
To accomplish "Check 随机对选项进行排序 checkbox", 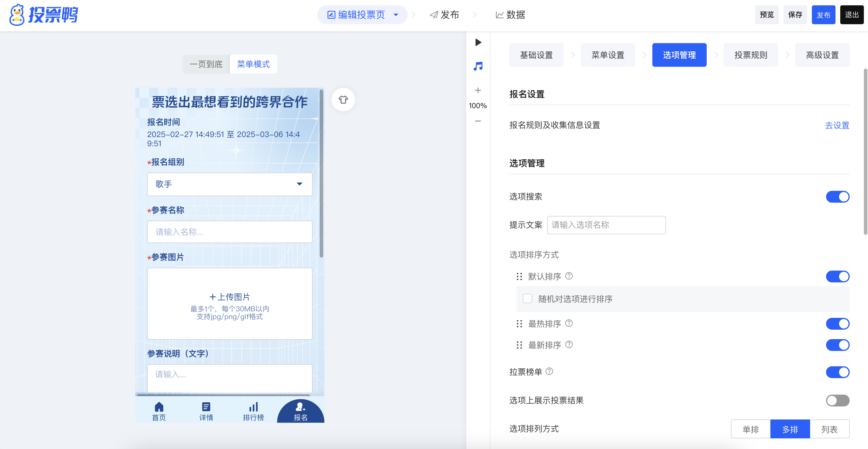I will tap(527, 298).
